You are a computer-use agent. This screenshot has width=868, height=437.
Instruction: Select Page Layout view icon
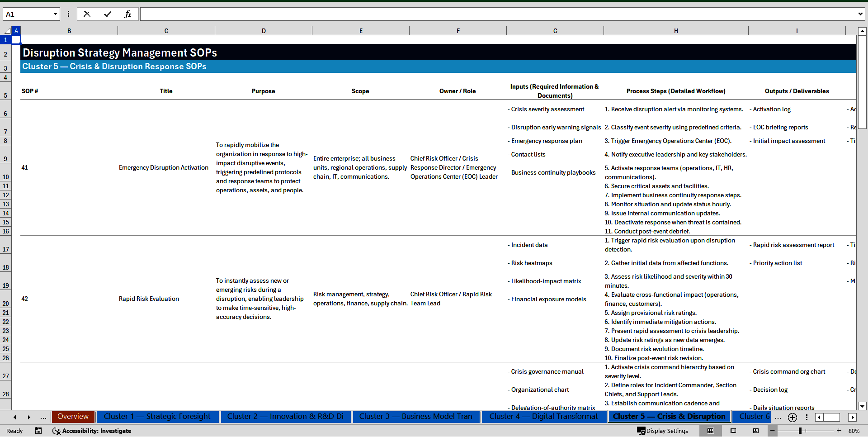733,431
